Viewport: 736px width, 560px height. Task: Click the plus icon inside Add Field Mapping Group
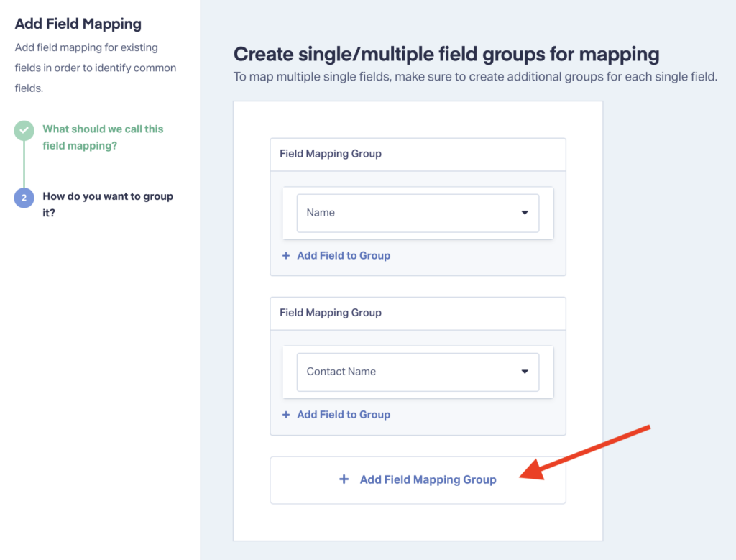[x=344, y=479]
